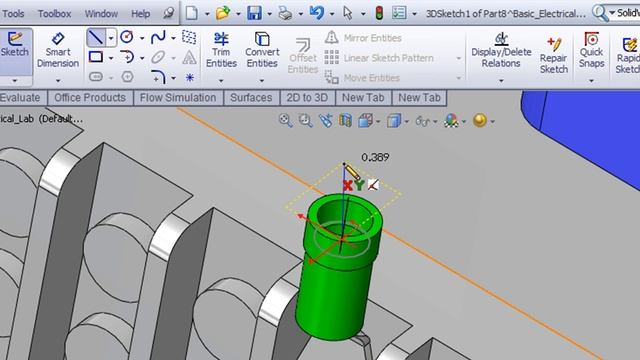Create a new document

(x=191, y=13)
